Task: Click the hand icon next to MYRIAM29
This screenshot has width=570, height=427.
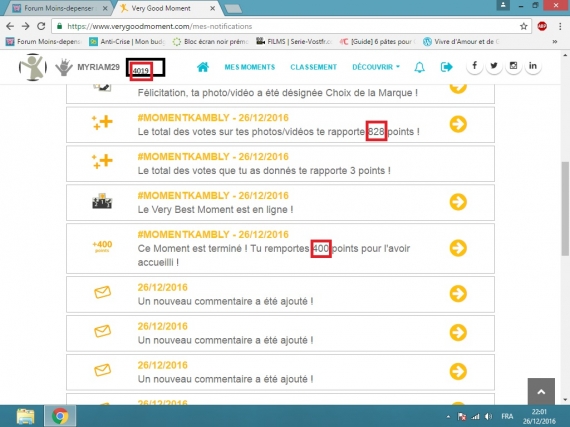Action: 64,68
